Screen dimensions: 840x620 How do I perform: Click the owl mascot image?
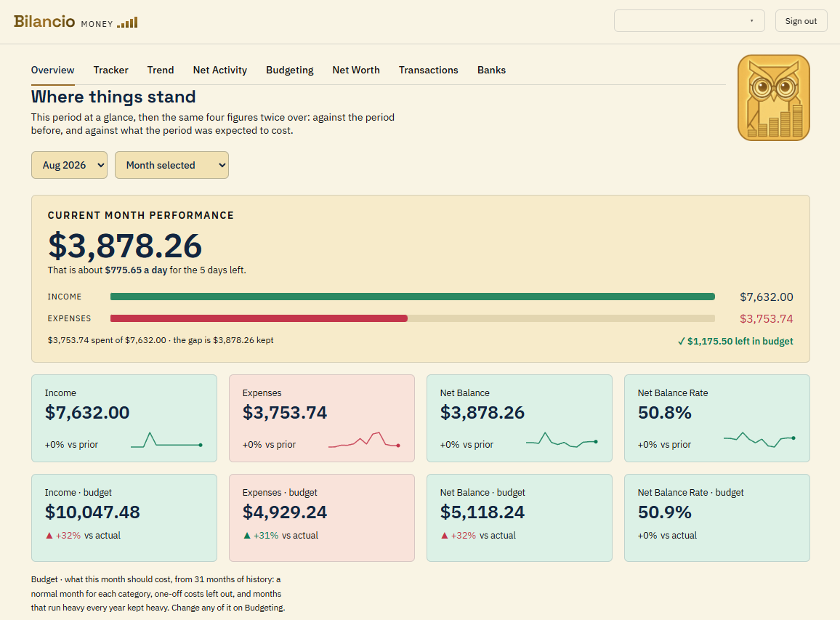(774, 98)
